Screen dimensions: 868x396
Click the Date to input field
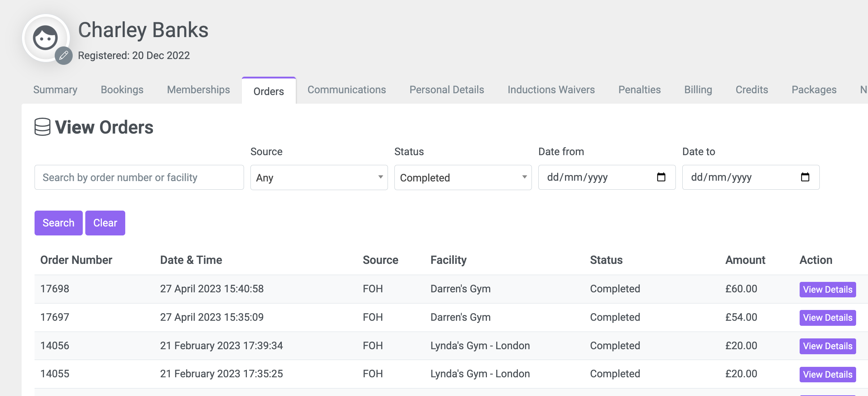751,177
